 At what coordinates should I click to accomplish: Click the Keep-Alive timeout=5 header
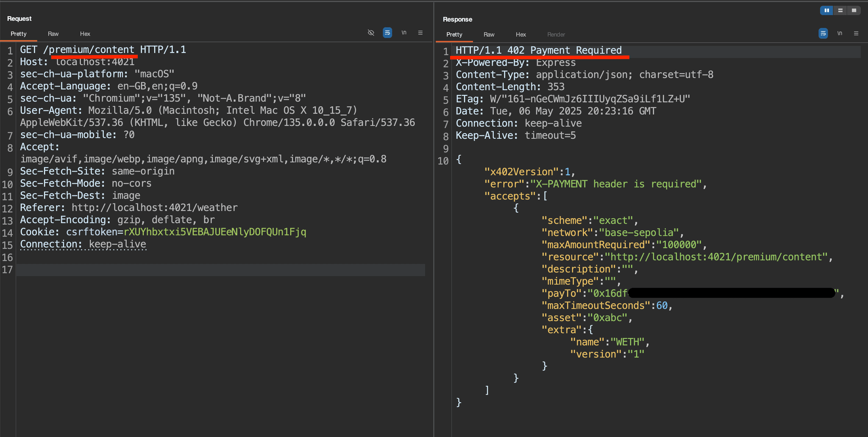(x=516, y=136)
